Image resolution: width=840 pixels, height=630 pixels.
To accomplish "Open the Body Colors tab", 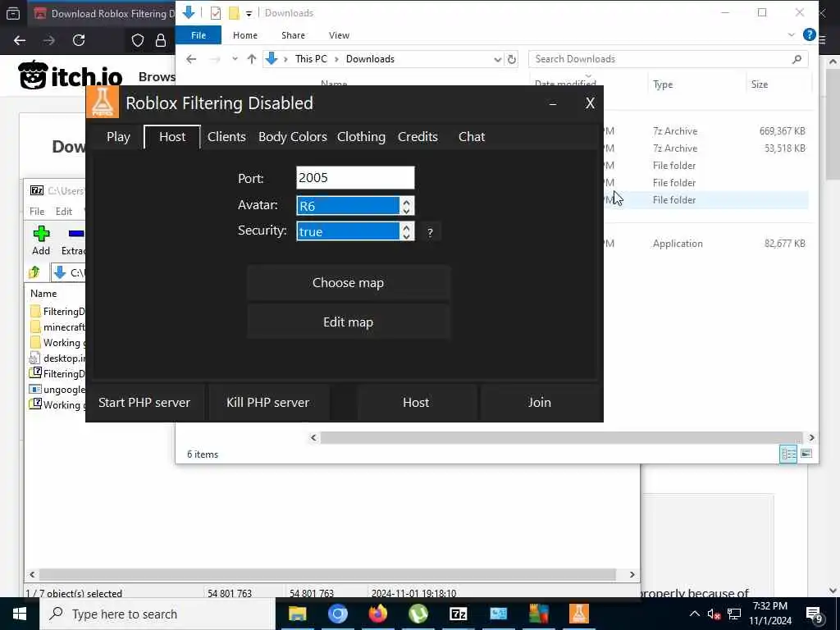I will point(293,137).
